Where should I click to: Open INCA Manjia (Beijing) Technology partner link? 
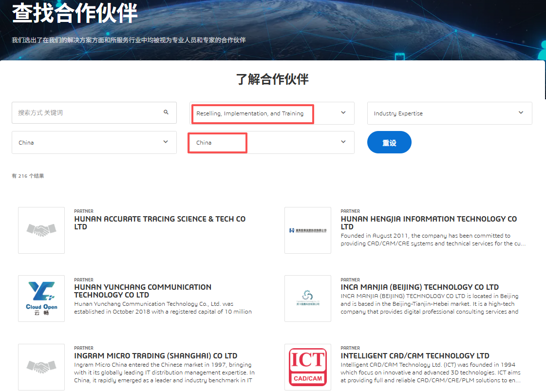419,287
